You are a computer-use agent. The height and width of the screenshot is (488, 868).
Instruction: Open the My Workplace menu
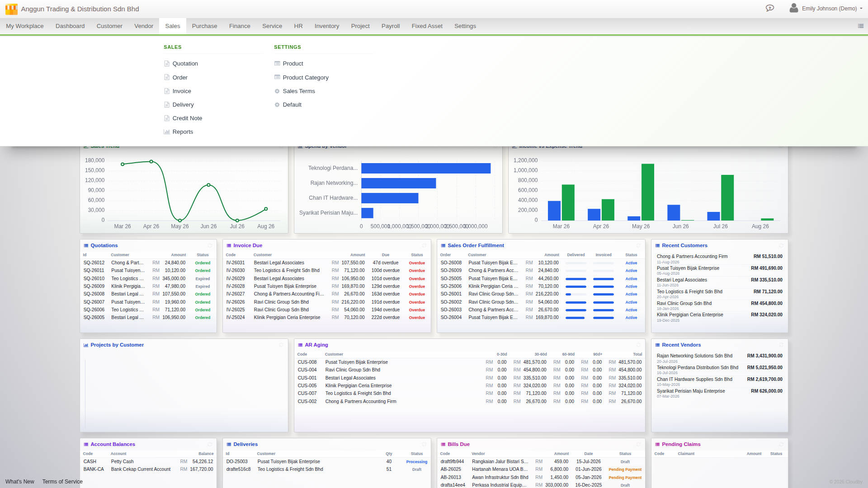coord(25,26)
